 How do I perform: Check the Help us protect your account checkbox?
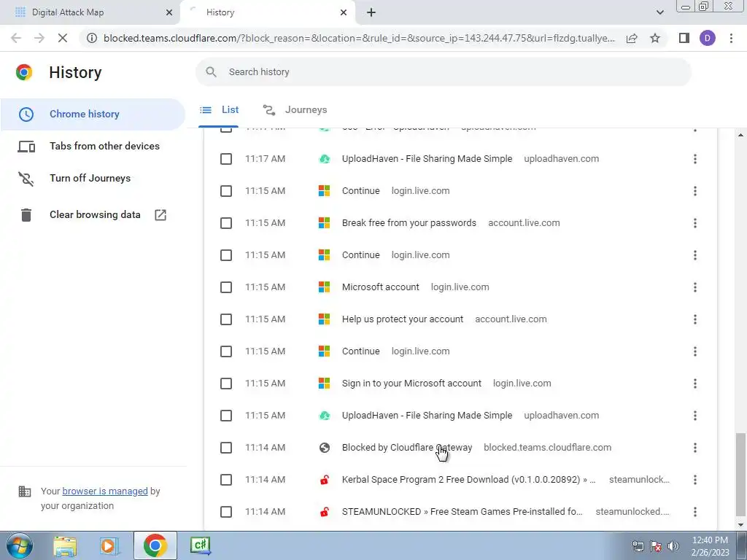click(226, 319)
